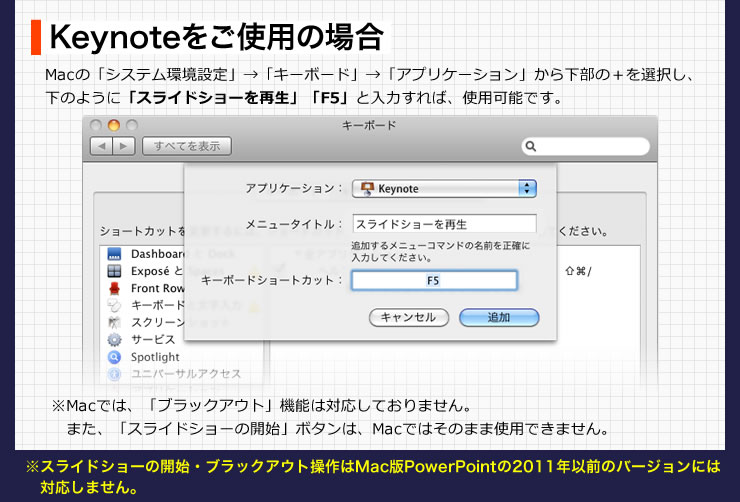Click the 追加 button
740x502 pixels.
pos(499,318)
